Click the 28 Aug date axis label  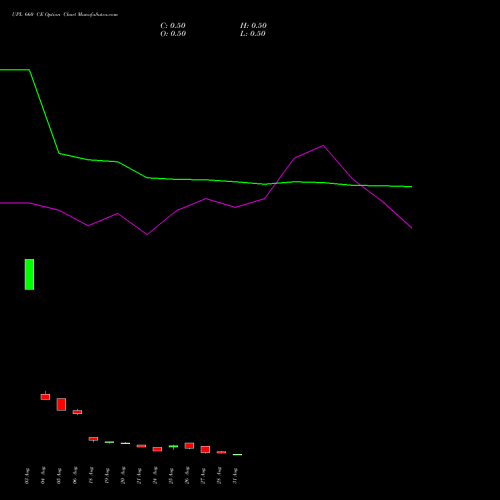click(x=219, y=476)
